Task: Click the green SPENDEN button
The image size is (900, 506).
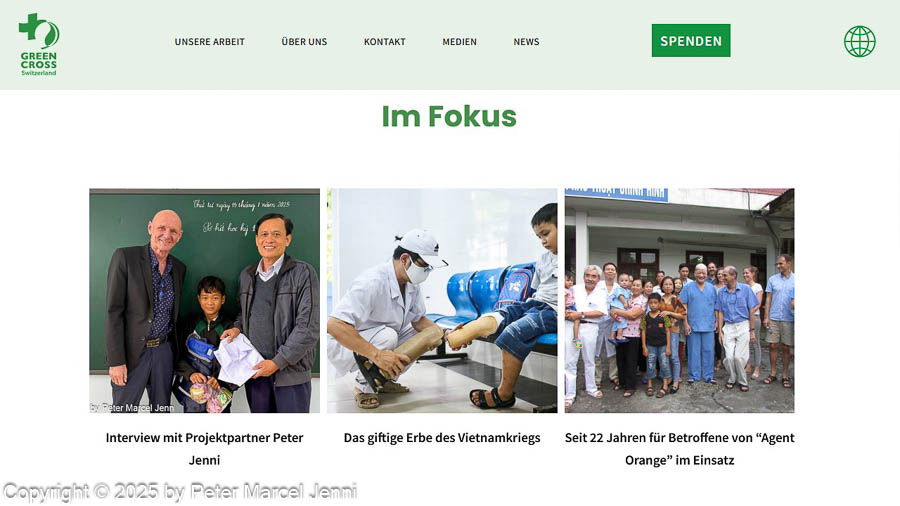Action: pos(691,41)
